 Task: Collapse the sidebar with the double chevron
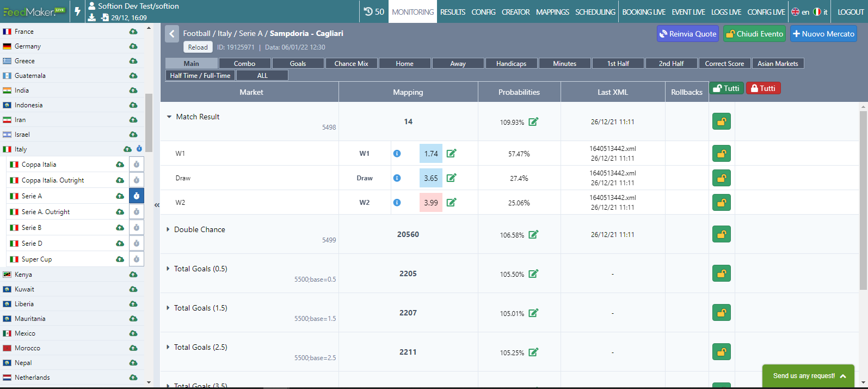pos(157,205)
